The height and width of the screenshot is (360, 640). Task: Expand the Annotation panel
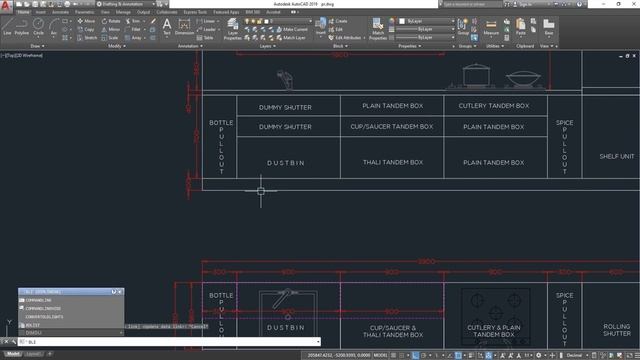click(190, 46)
